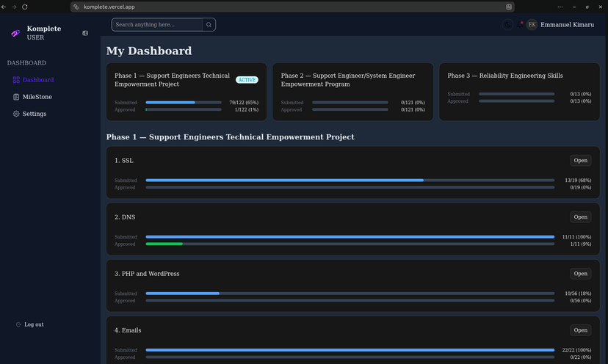Viewport: 608px width, 364px height.
Task: Select the Phase 1 project card
Action: point(187,92)
